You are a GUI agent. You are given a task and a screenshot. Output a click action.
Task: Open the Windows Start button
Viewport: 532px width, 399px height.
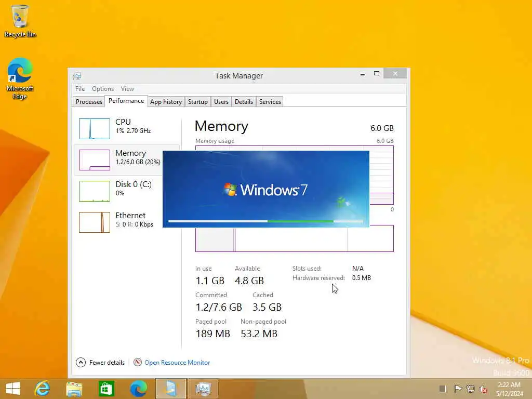coord(13,389)
